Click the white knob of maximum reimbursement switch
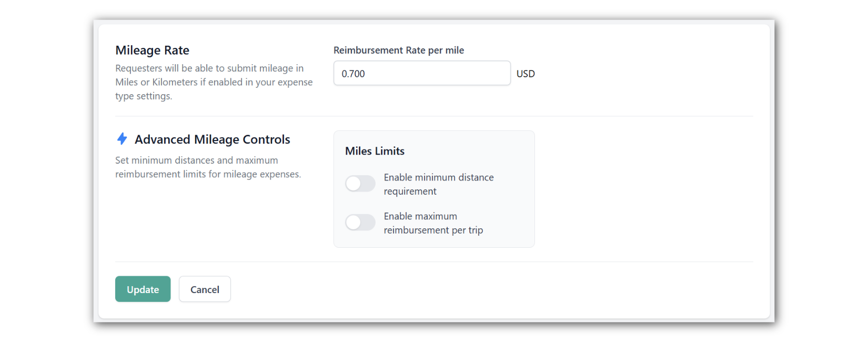868x342 pixels. 354,223
